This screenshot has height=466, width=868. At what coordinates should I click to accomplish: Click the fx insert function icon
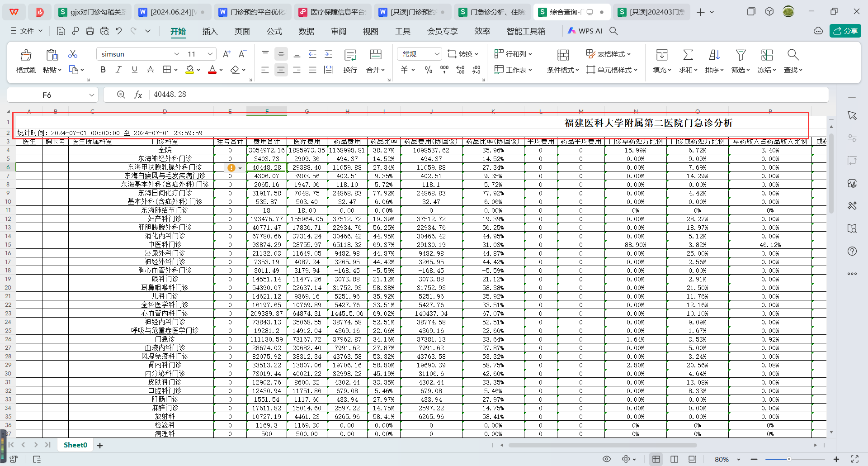[138, 95]
